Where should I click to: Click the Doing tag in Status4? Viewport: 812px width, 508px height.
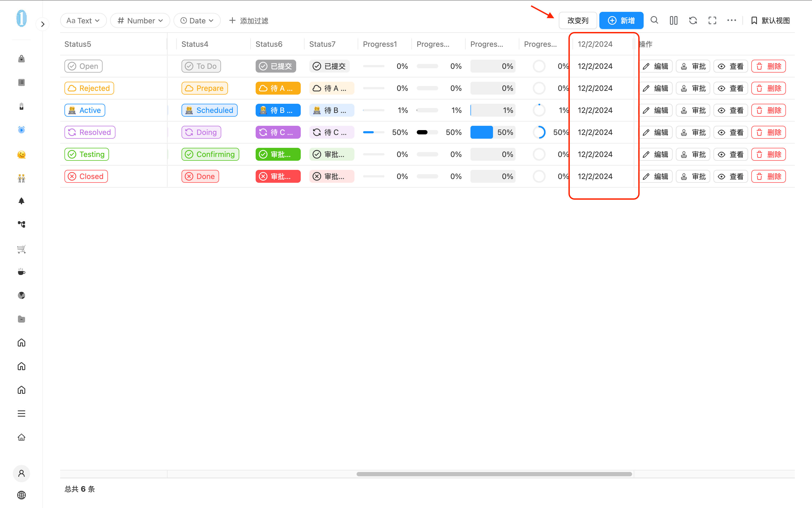[x=201, y=132]
